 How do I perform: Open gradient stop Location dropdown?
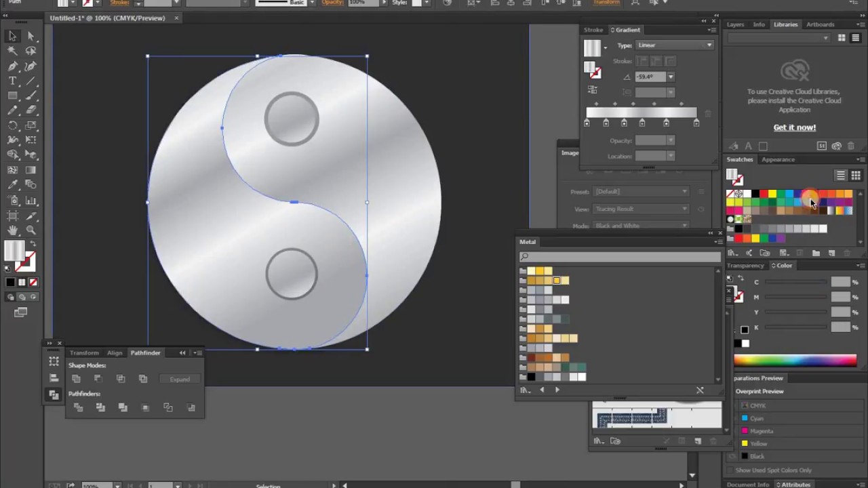671,156
